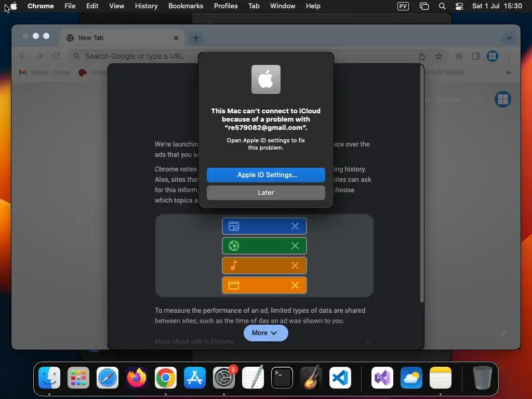Click the Google account avatar on New Tab page
Screen dimensions: 532x399
click(x=502, y=99)
